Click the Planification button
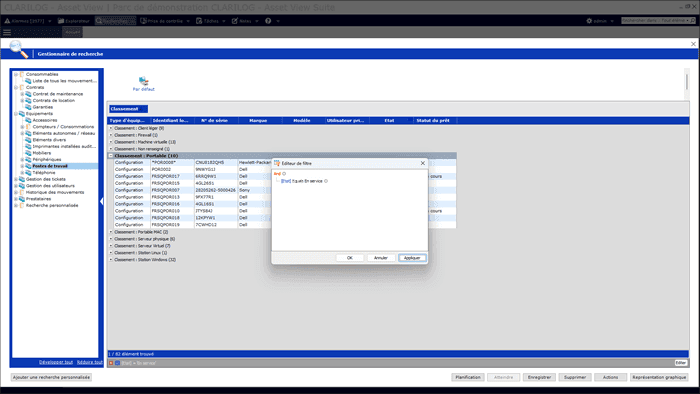Screen dimensions: 700x394 click(468, 377)
